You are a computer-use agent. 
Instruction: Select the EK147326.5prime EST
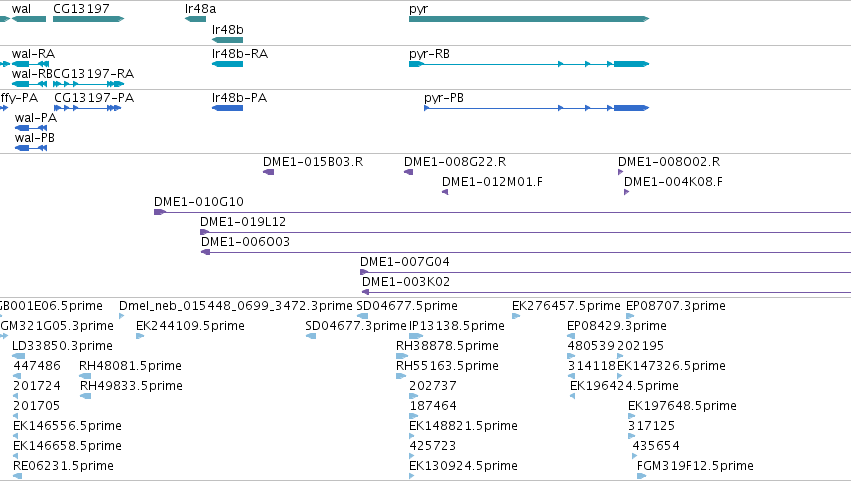click(620, 376)
